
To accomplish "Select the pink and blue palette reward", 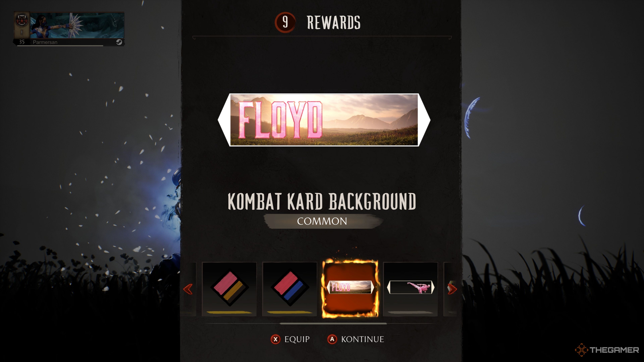I will pos(290,289).
